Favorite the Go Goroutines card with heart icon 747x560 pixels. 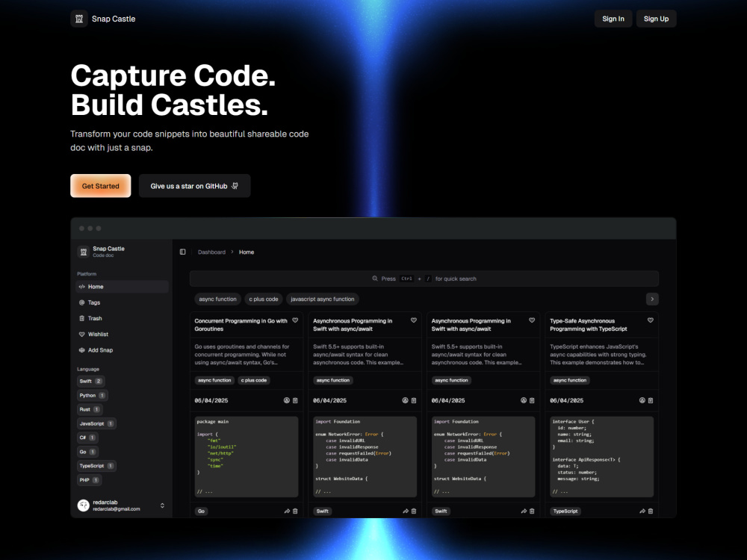tap(295, 320)
